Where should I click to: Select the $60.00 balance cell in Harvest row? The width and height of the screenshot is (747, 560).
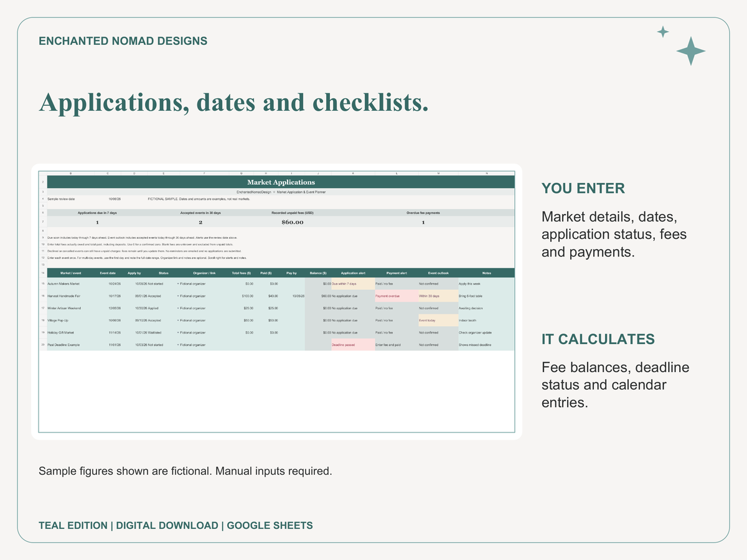pos(318,296)
